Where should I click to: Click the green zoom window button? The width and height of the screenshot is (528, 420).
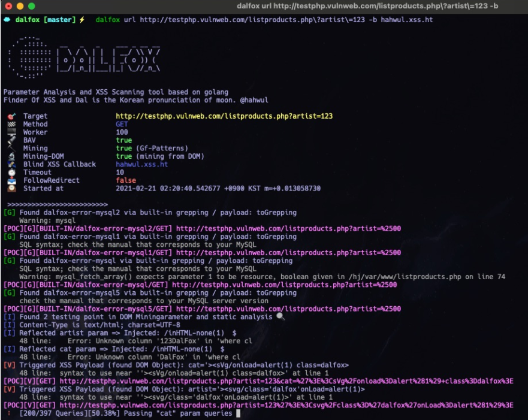(31, 6)
